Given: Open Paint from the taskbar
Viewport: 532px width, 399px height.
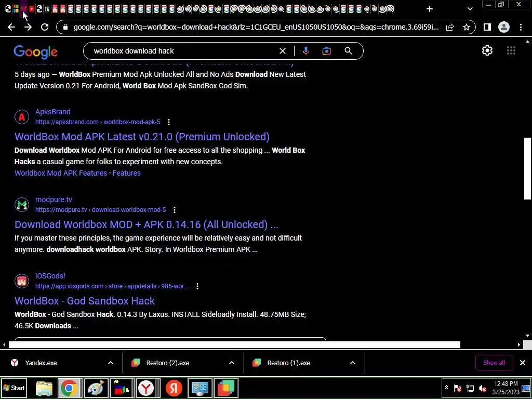Looking at the screenshot, I should coord(96,388).
